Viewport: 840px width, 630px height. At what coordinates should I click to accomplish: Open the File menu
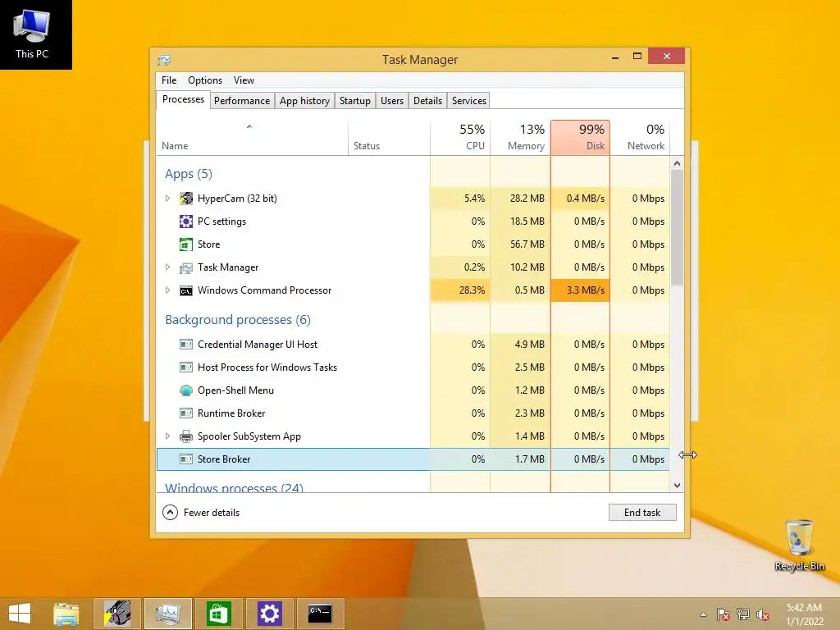click(x=169, y=80)
